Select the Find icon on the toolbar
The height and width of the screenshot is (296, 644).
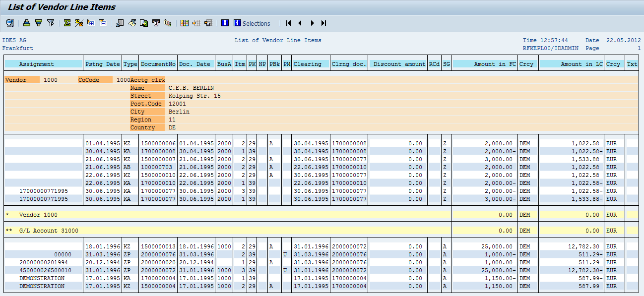(9, 23)
